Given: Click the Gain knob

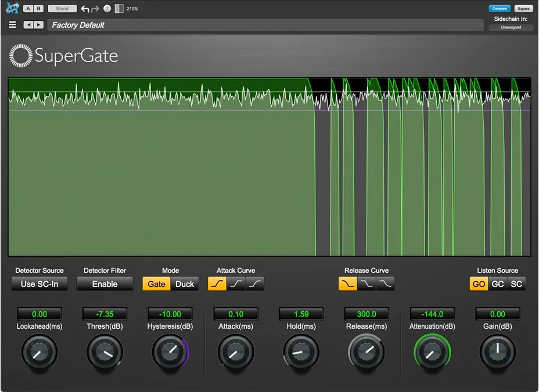Looking at the screenshot, I should pos(497,352).
